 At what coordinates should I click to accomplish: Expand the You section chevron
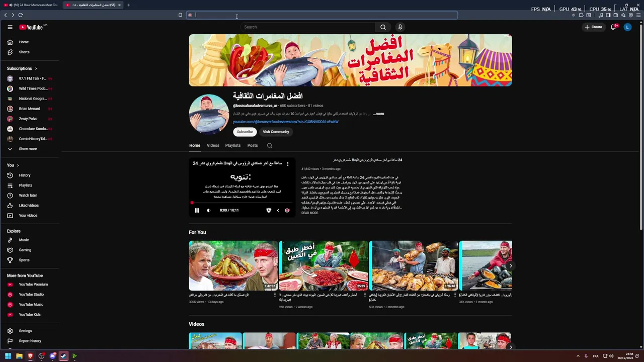[18, 165]
